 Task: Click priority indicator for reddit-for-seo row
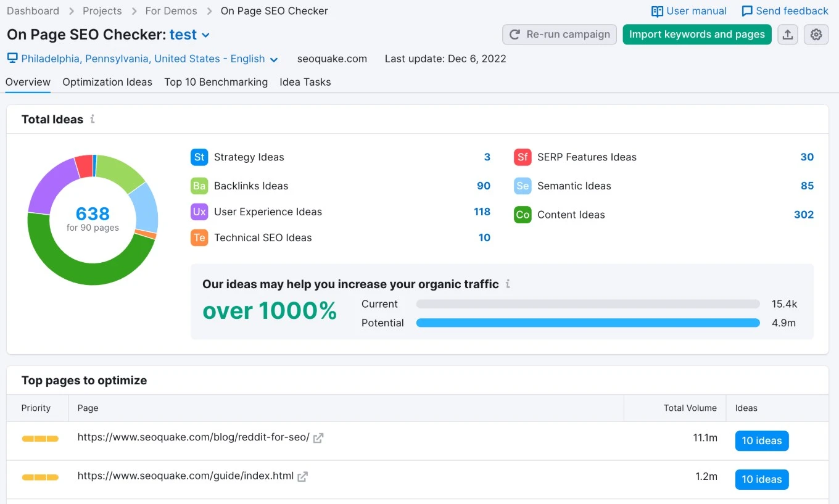40,439
